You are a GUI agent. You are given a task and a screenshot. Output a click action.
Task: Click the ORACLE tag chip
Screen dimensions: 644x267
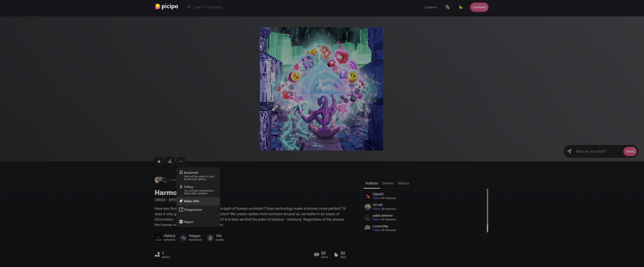(x=161, y=200)
